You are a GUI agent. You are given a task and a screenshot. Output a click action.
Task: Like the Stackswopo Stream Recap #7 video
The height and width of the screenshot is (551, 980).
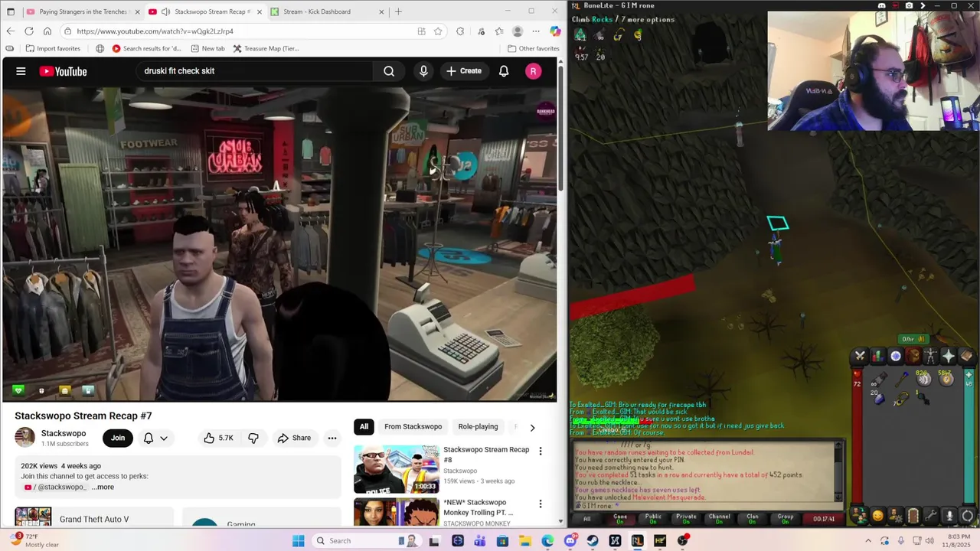[x=218, y=438]
